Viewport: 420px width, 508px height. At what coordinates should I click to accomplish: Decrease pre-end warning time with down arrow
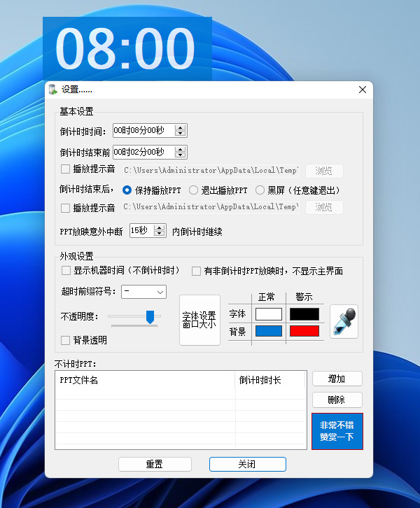pos(181,155)
